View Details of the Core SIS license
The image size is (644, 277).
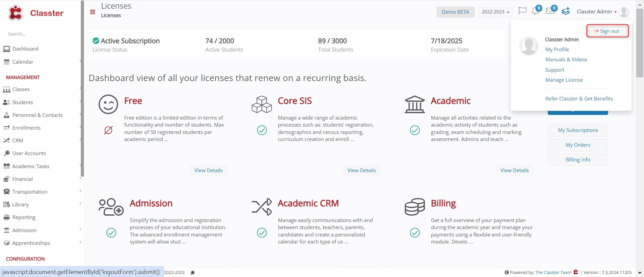[x=362, y=170]
